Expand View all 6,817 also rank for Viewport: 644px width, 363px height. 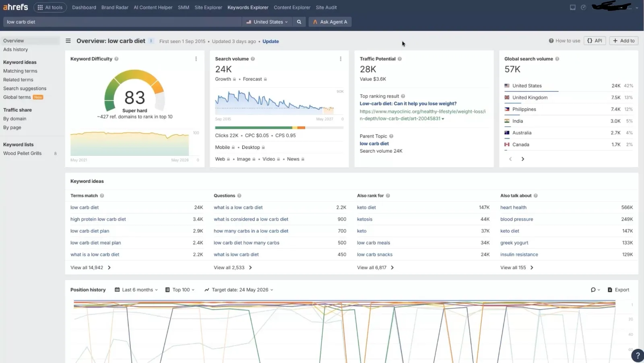click(376, 268)
